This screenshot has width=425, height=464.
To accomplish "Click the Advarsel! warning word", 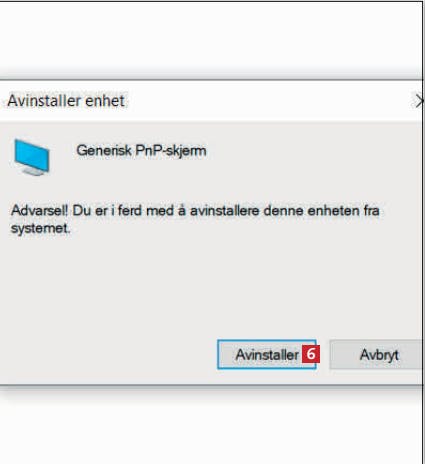I will [39, 211].
